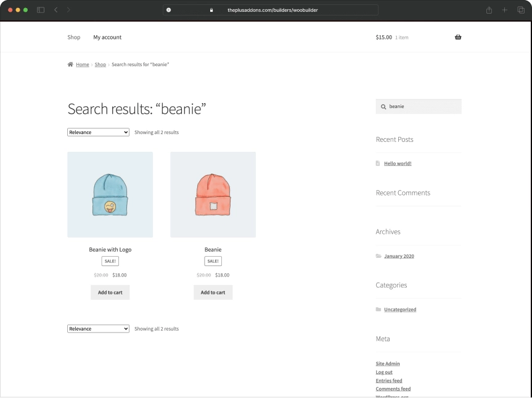Click the search magnifier icon in the sidebar
The width and height of the screenshot is (532, 398).
coord(383,106)
